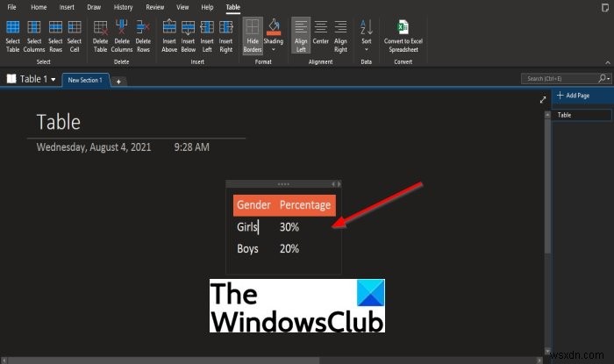Click the date Wednesday, August 4, 2021

point(94,147)
